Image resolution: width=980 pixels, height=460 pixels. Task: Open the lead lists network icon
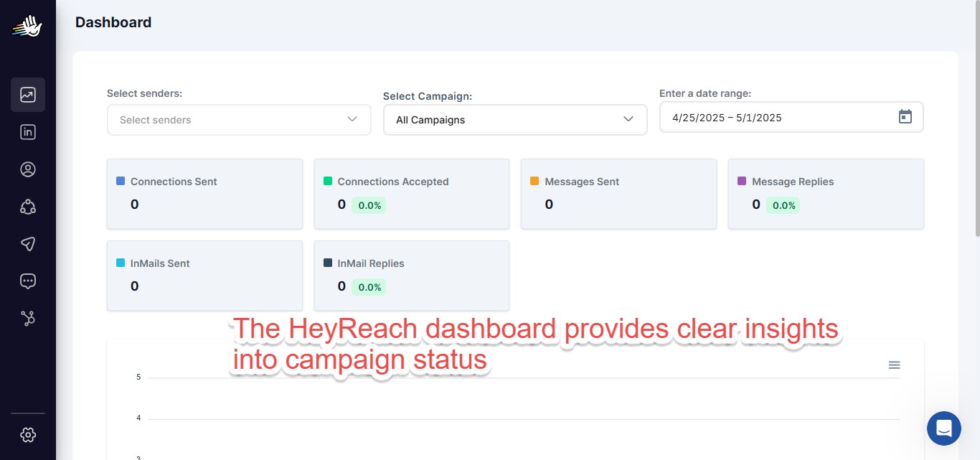(28, 207)
